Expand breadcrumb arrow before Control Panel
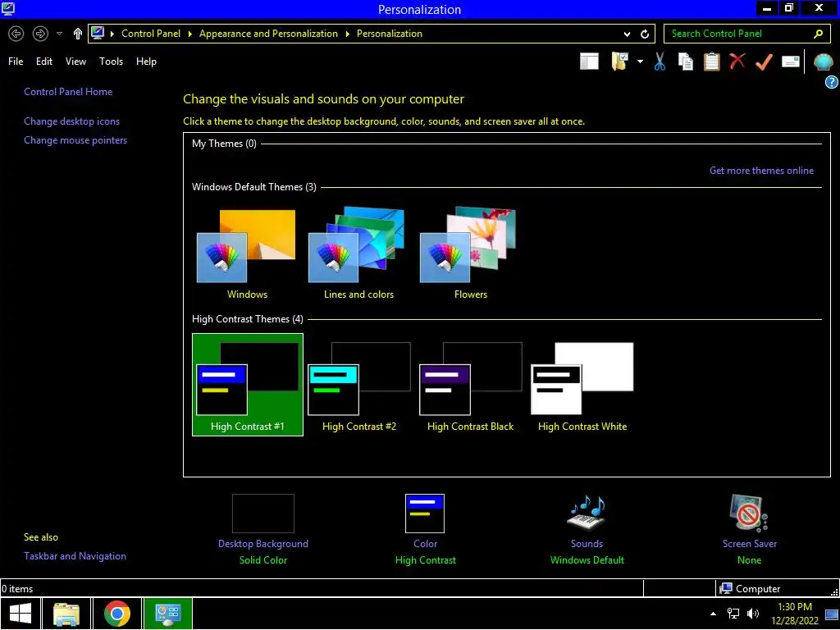The height and width of the screenshot is (630, 840). pyautogui.click(x=112, y=34)
